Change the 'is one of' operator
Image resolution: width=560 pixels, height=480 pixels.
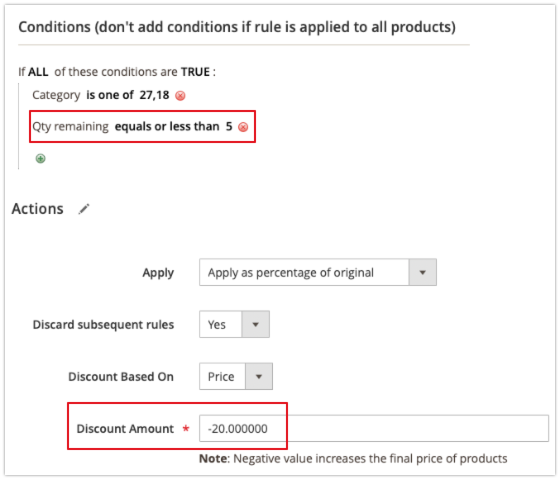coord(110,95)
